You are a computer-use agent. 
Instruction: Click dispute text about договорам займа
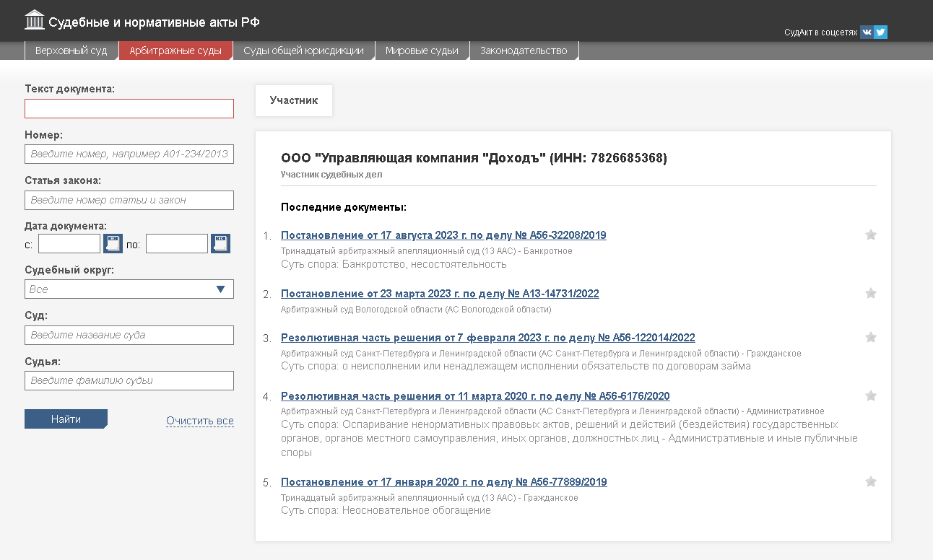516,366
